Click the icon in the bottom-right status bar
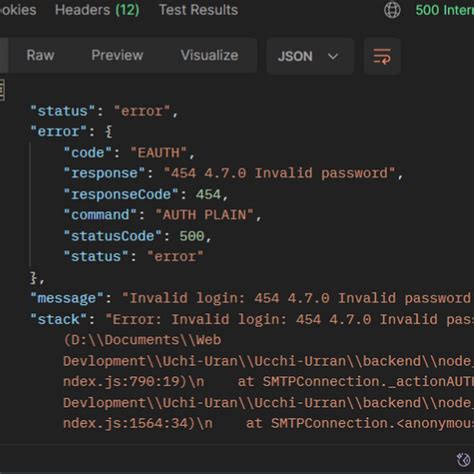The image size is (474, 474). click(x=463, y=460)
